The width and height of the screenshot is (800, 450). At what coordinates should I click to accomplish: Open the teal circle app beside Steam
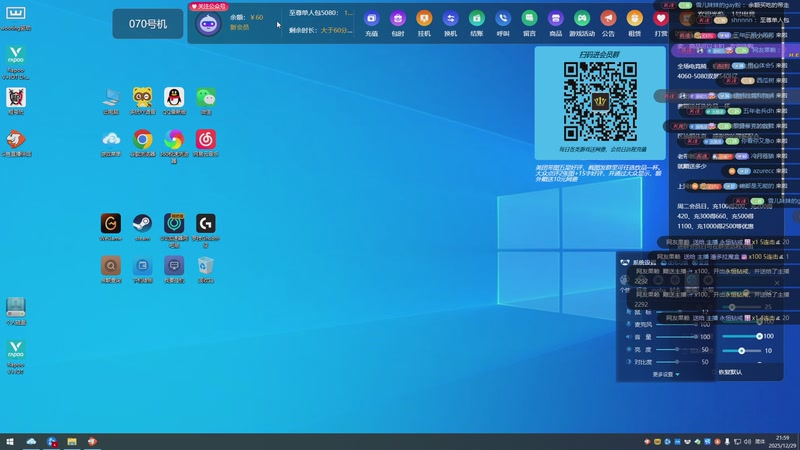174,223
